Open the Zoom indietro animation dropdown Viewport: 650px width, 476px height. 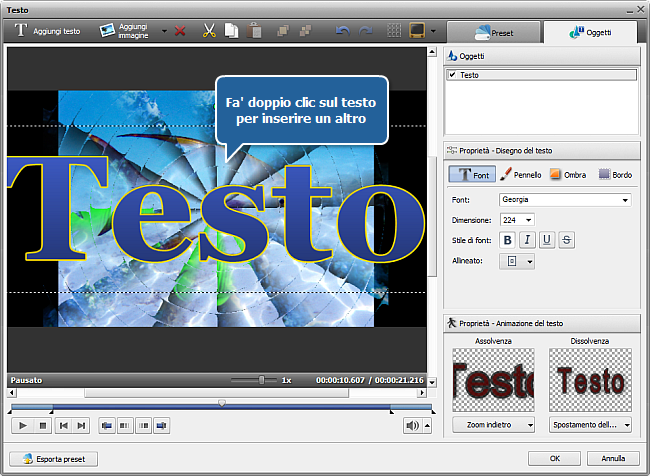point(493,425)
